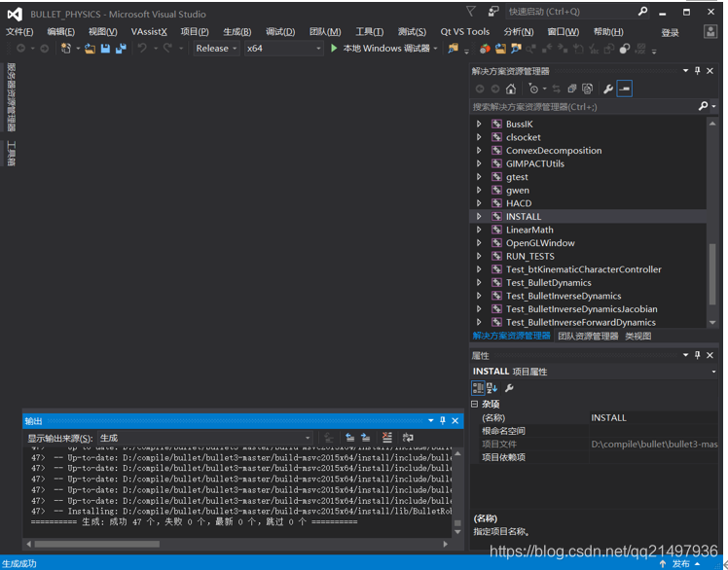Open Solution Explorer properties wrench icon
Screen dimensions: 728x570
point(608,89)
